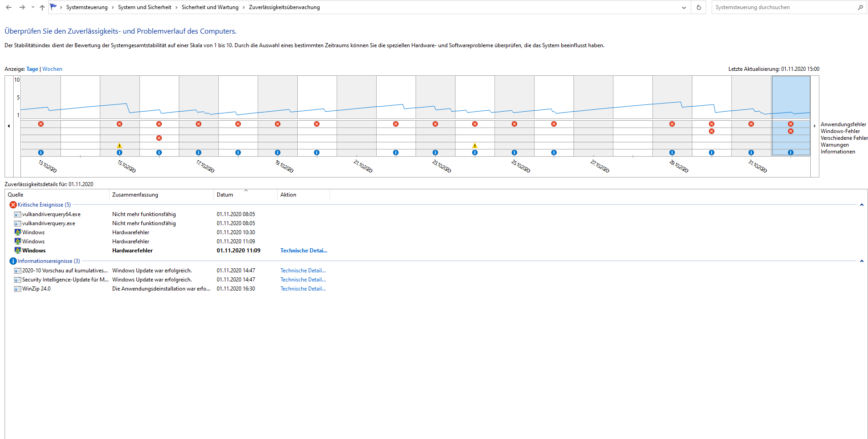Select the 27.10.2020 column in the chart
The height and width of the screenshot is (439, 868).
pos(594,116)
